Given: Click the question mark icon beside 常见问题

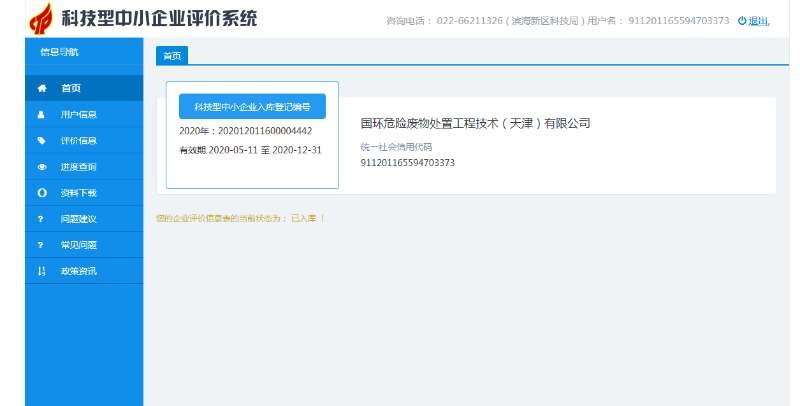Looking at the screenshot, I should pos(41,244).
